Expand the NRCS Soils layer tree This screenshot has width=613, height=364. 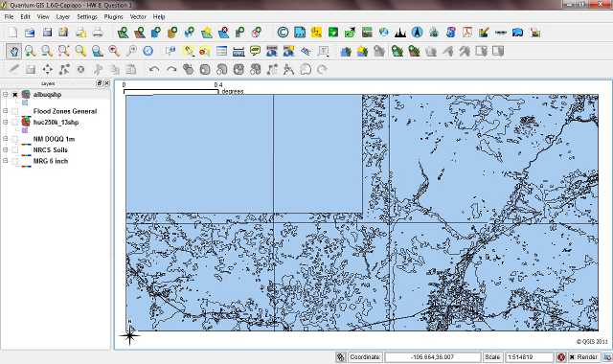pos(6,149)
